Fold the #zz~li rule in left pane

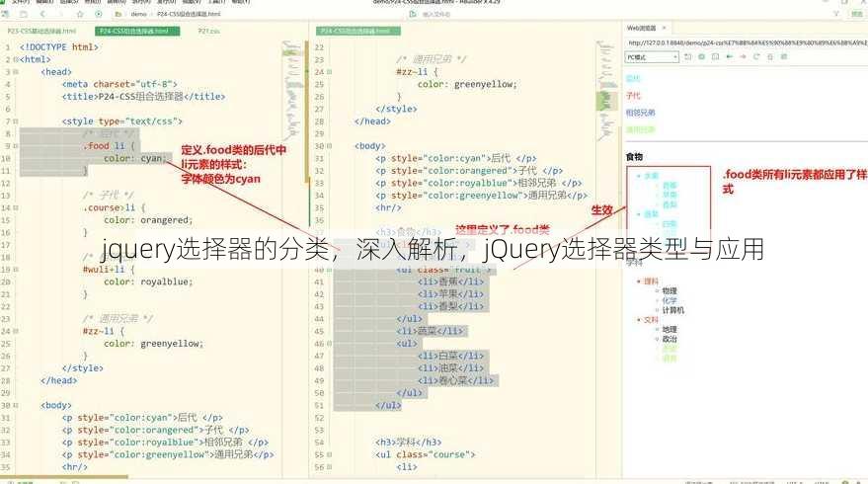16,331
